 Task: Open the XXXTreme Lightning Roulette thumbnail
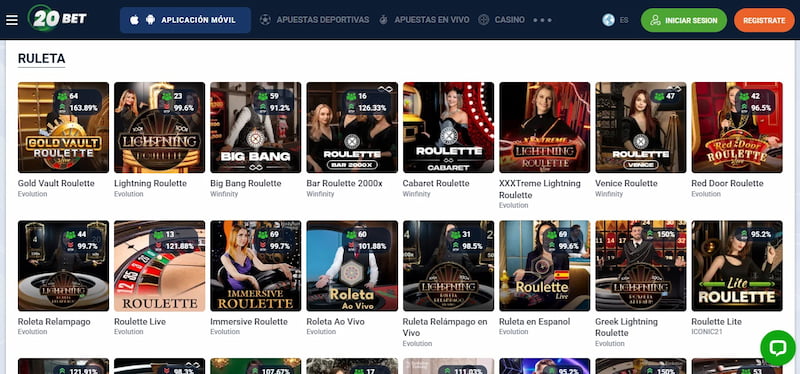coord(544,128)
